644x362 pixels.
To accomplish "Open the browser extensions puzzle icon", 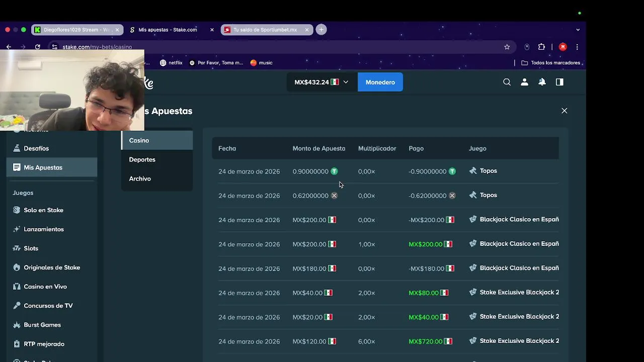I will click(x=541, y=47).
